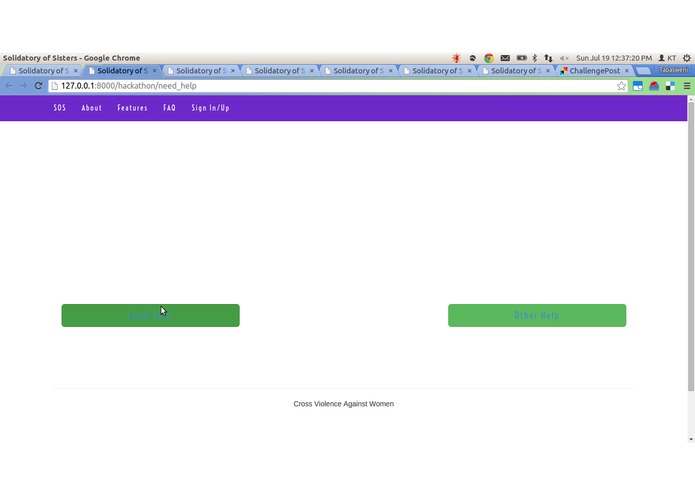Click the Legal Help green button
The width and height of the screenshot is (695, 494).
[x=151, y=315]
